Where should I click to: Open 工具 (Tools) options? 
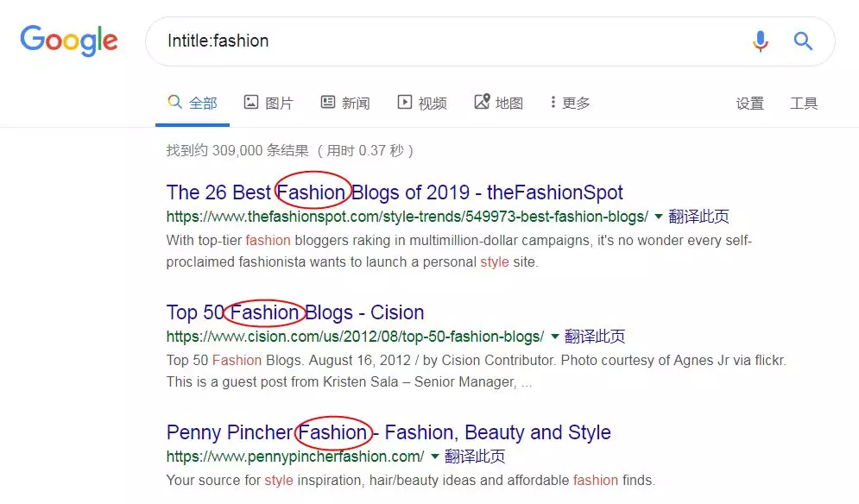pos(804,103)
